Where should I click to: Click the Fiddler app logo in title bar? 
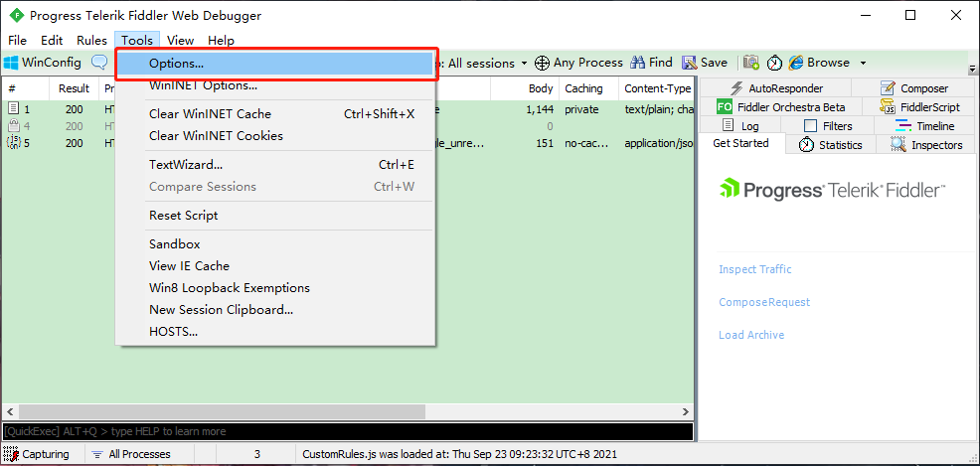[17, 16]
